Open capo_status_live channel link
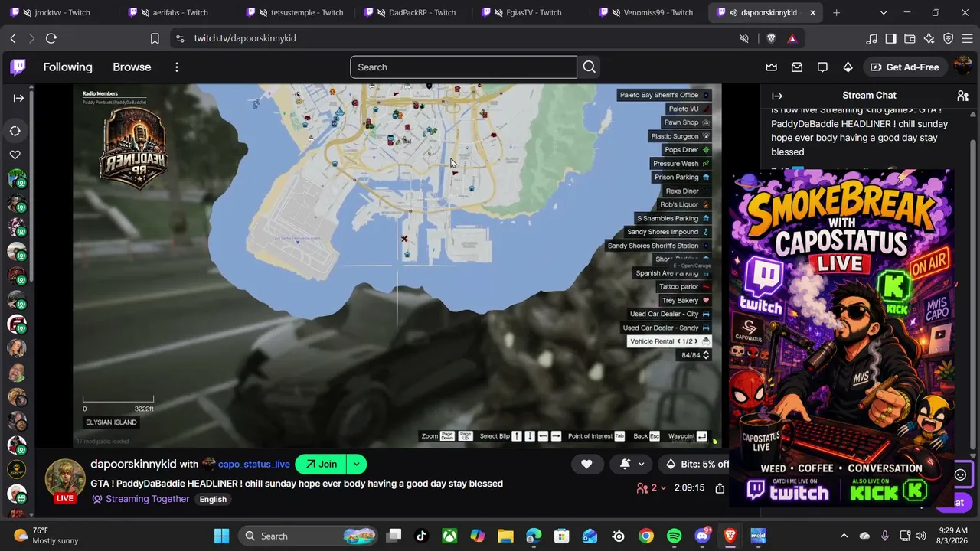980x551 pixels. 253,464
